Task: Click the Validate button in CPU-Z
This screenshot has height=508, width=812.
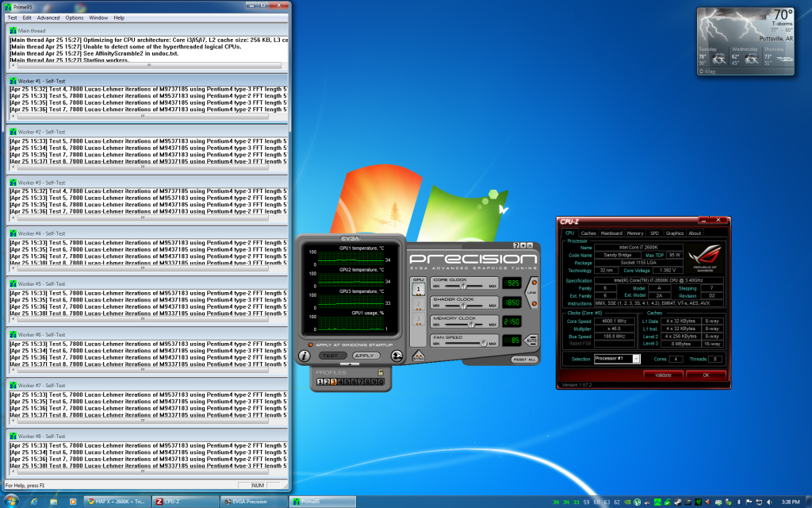Action: [663, 375]
